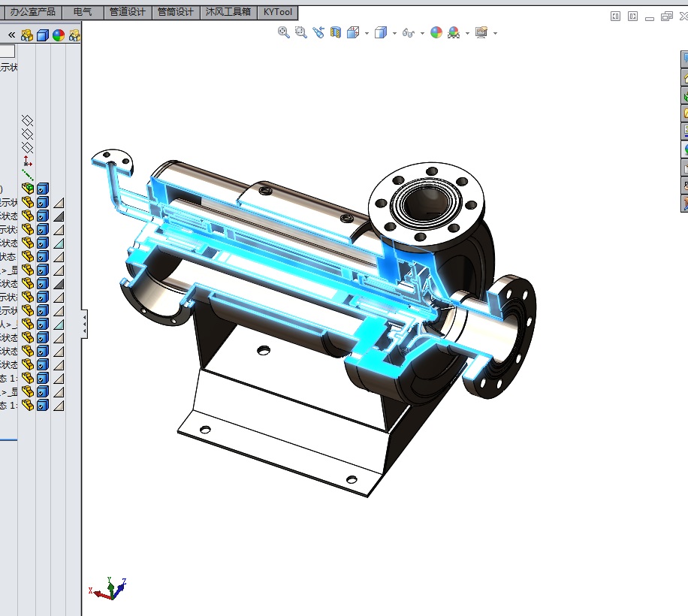The width and height of the screenshot is (688, 616).
Task: Toggle teal transparency triangle of the 人>_ row
Action: coord(59,325)
